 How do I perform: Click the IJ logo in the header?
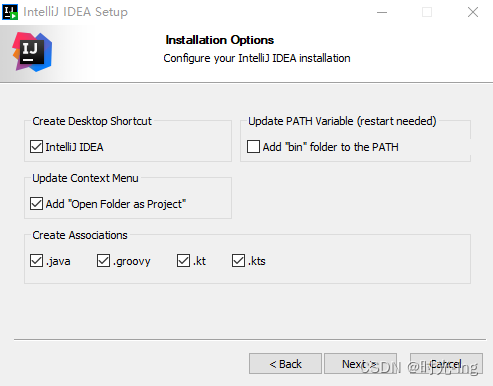[x=32, y=52]
